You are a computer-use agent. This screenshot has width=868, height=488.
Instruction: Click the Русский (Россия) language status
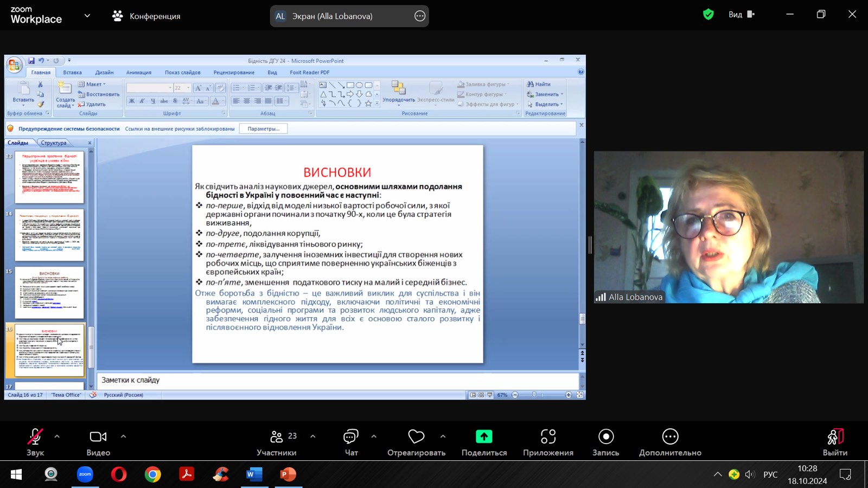point(124,395)
